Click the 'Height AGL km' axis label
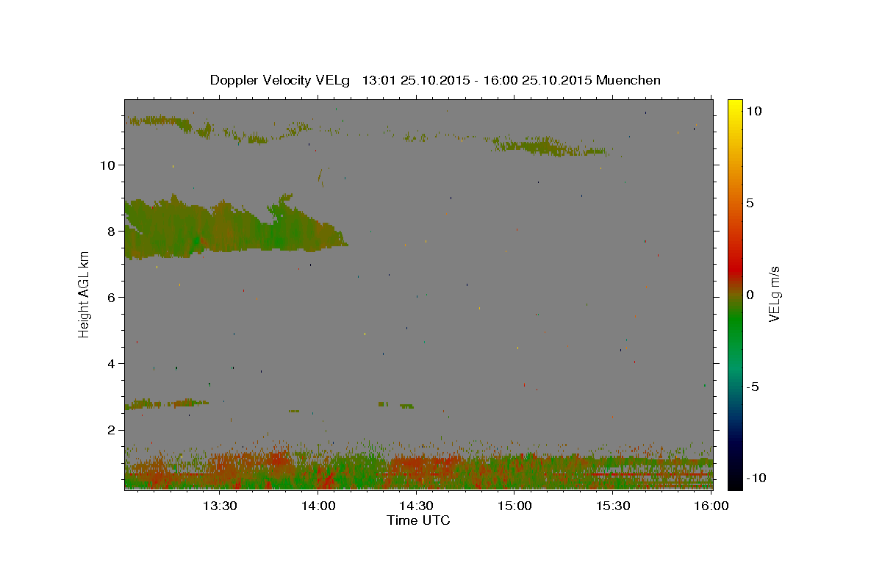The width and height of the screenshot is (882, 588). tap(85, 294)
